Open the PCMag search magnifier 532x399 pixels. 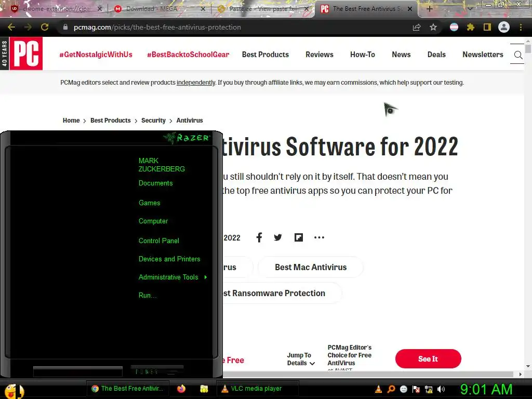[x=518, y=55]
